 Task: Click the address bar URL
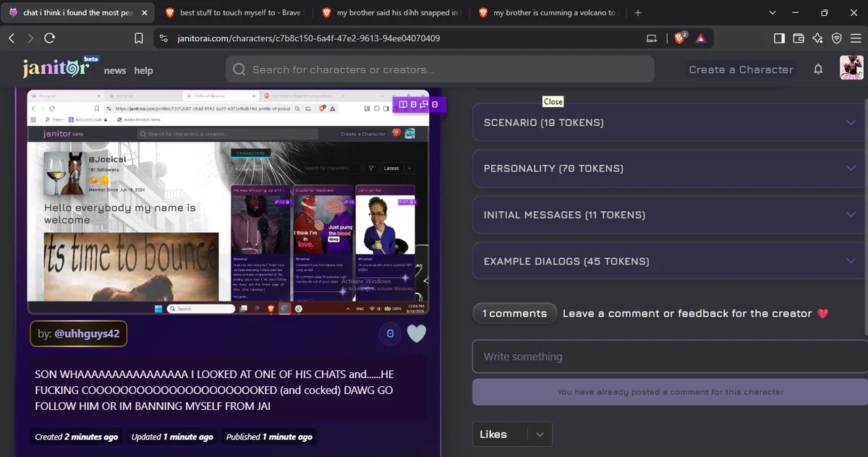pos(309,38)
